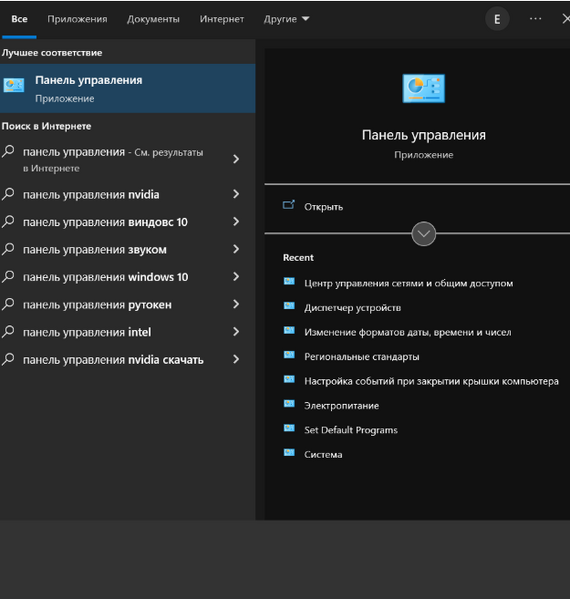Expand the arrow for 'панель управления рутокен'
Viewport: 570px width, 599px height.
coord(236,304)
